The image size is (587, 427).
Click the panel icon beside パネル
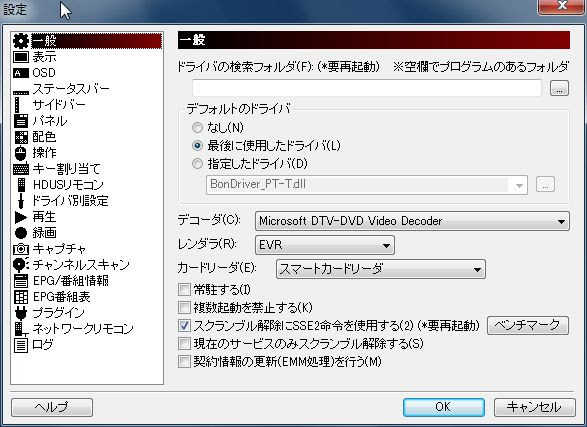click(21, 121)
